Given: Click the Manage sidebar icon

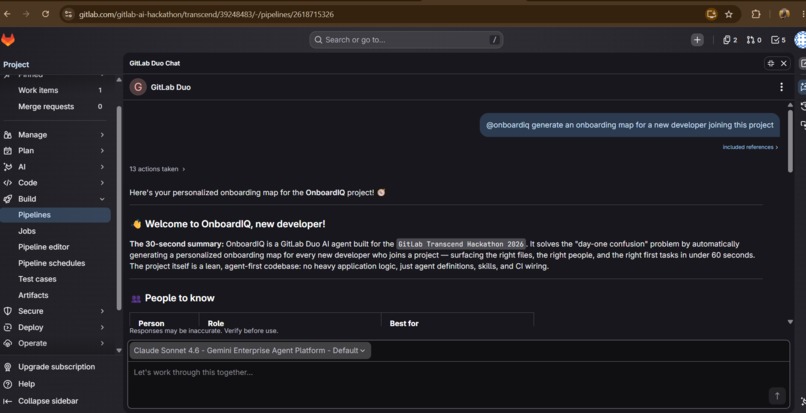Looking at the screenshot, I should (x=8, y=135).
